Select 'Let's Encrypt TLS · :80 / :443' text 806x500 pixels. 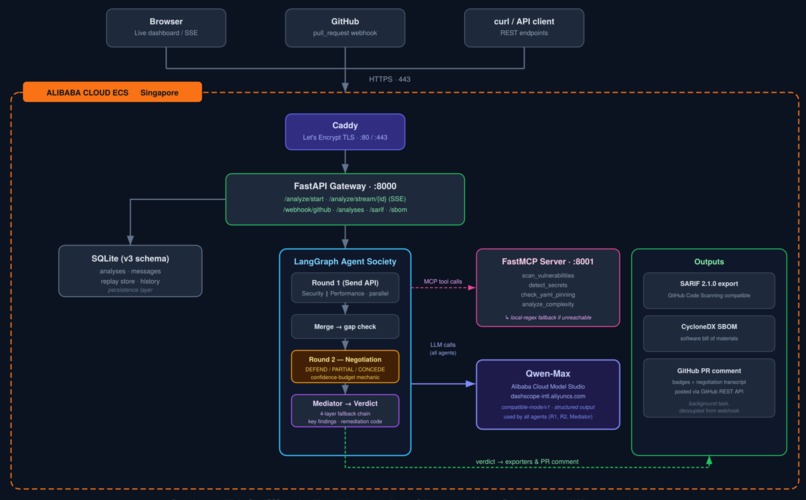[x=345, y=138]
